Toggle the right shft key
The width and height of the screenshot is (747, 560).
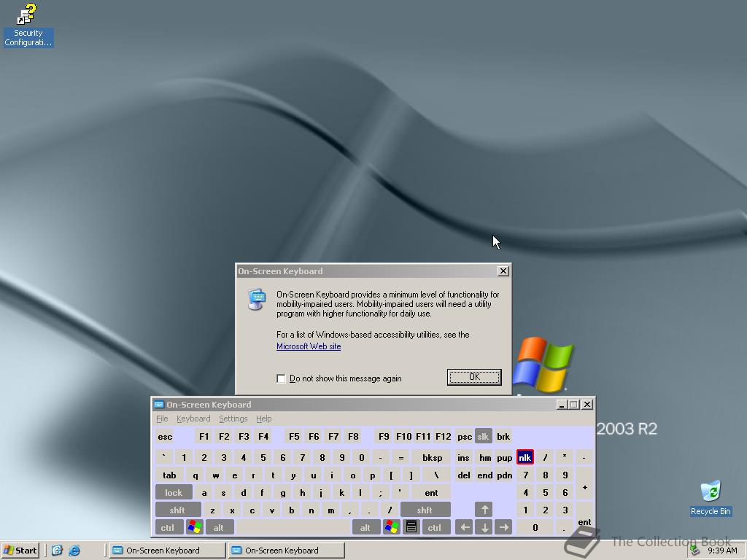click(425, 510)
